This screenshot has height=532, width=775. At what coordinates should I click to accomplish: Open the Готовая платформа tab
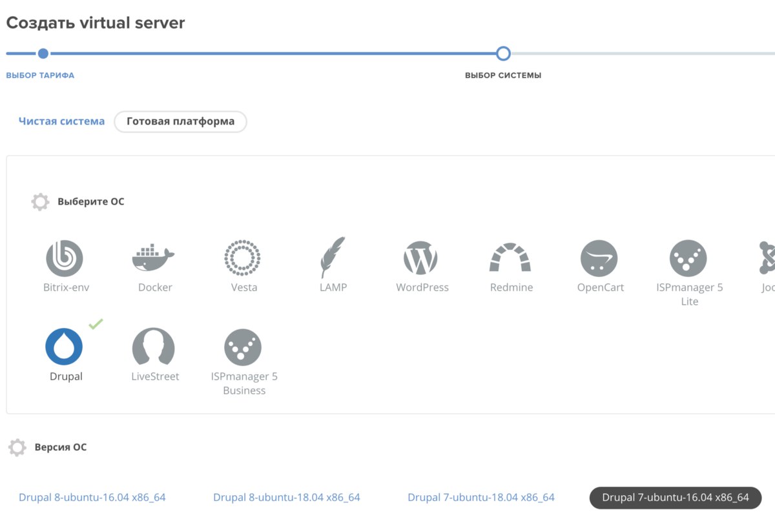[x=180, y=121]
